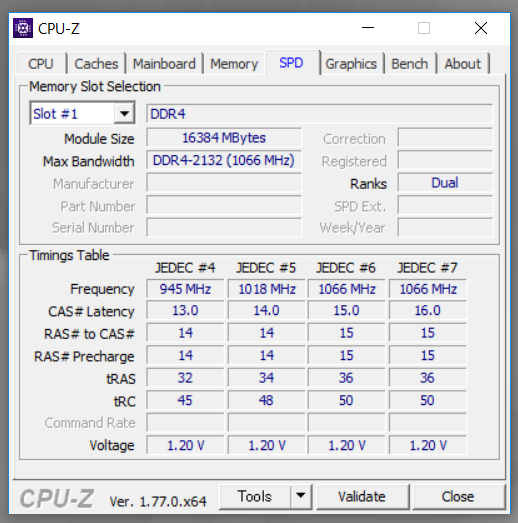Image resolution: width=518 pixels, height=523 pixels.
Task: Click the Ver. 1.77.0.x64 version text
Action: point(158,501)
